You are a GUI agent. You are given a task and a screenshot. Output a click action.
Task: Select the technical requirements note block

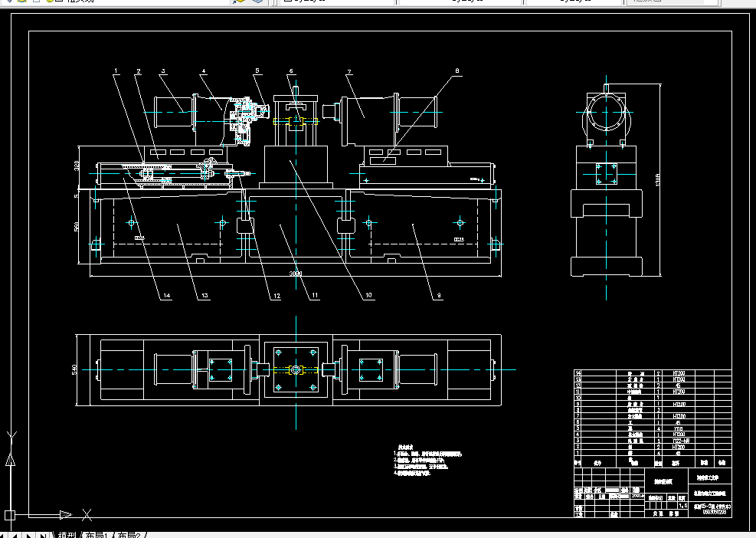(x=427, y=461)
